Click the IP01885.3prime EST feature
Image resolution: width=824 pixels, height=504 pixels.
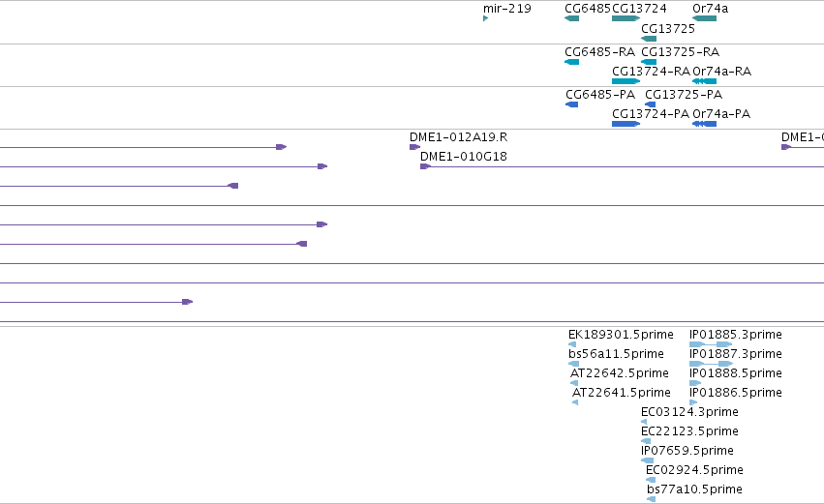pos(711,344)
